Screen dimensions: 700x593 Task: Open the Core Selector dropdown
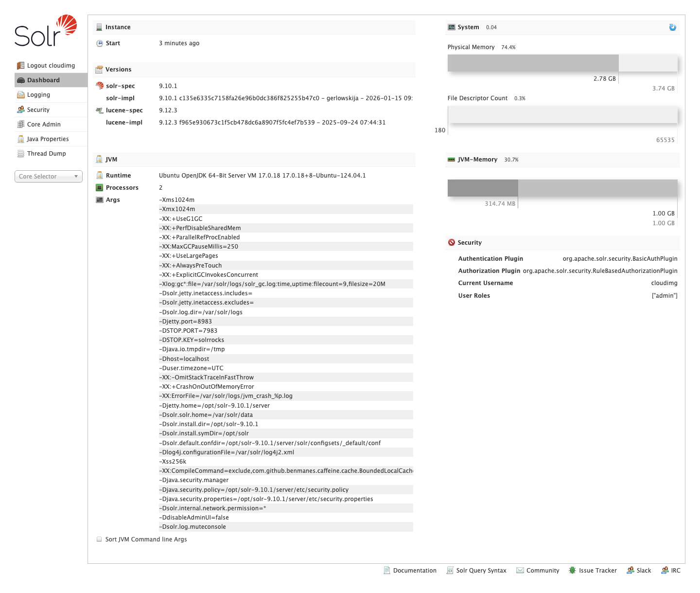tap(49, 177)
